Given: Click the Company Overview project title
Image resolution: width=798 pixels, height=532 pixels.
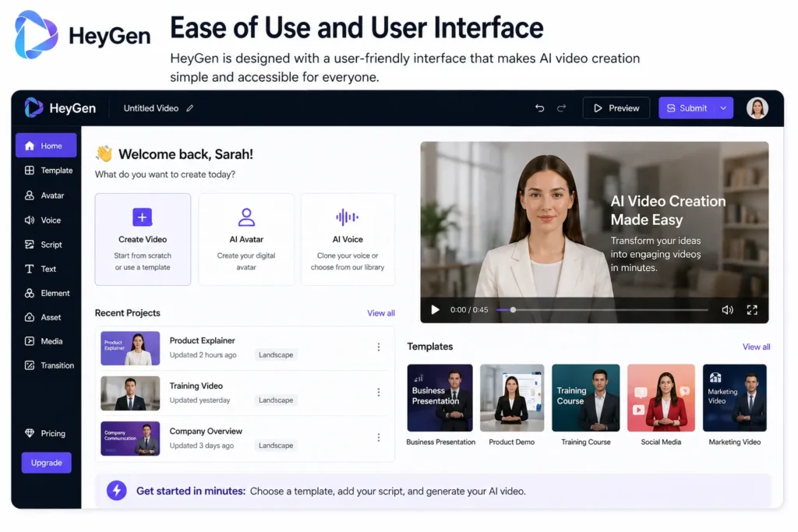Looking at the screenshot, I should point(206,432).
